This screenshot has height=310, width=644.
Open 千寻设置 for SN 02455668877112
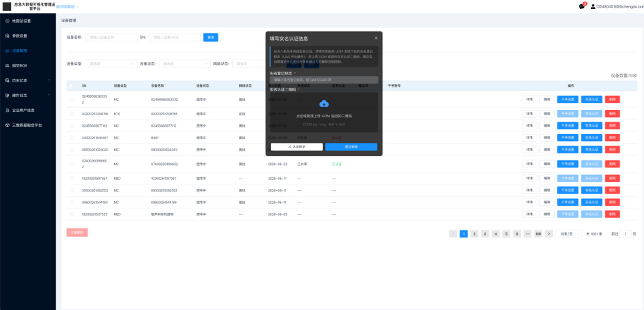tap(568, 126)
